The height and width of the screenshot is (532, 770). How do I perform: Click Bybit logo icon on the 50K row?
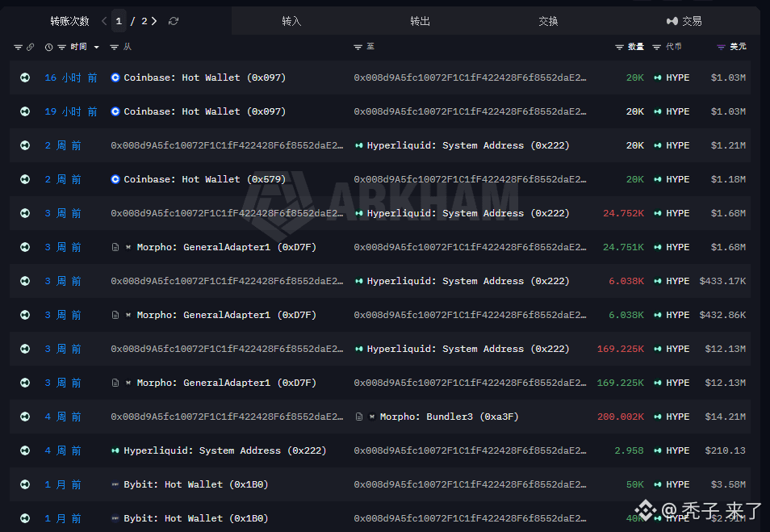pos(115,484)
